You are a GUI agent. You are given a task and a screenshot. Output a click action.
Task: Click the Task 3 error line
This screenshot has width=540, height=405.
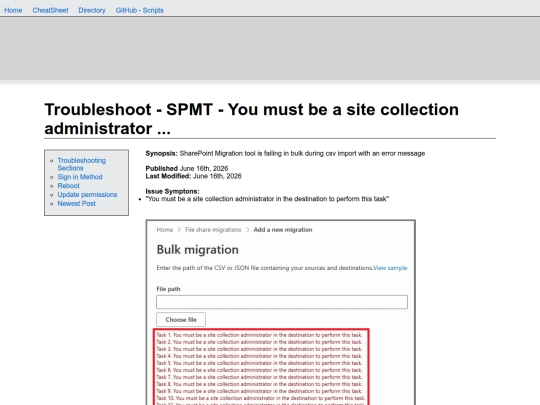(x=259, y=349)
